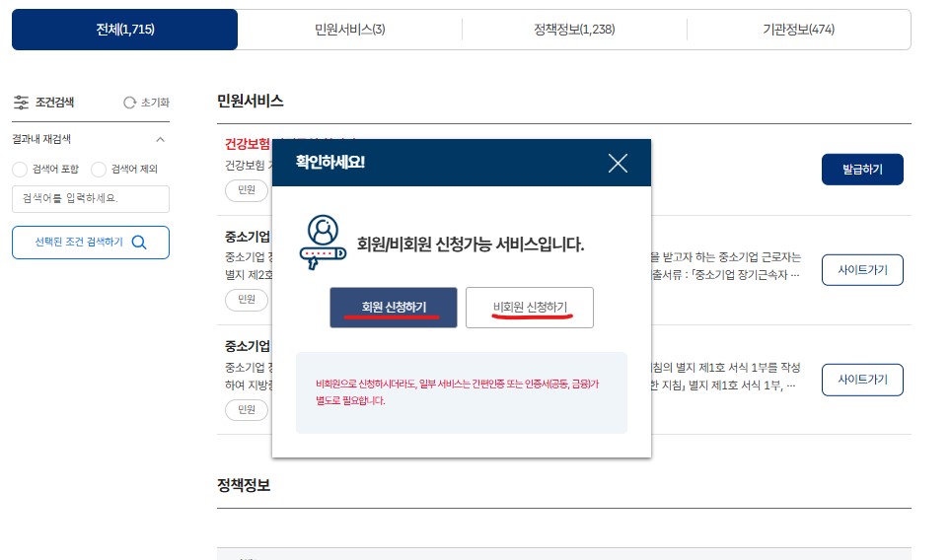Click the 회원 신청하기 button

point(394,308)
